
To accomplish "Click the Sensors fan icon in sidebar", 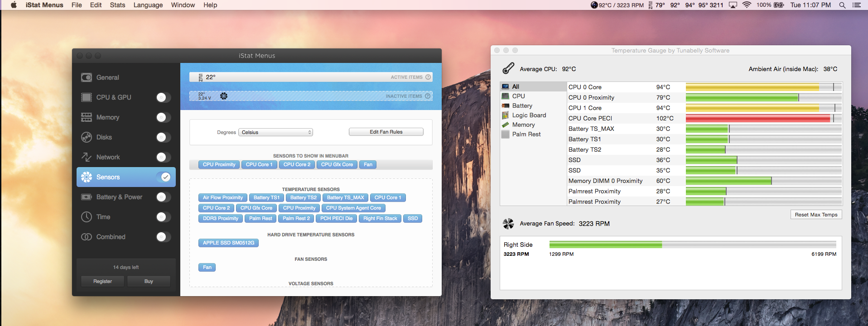I will [87, 177].
